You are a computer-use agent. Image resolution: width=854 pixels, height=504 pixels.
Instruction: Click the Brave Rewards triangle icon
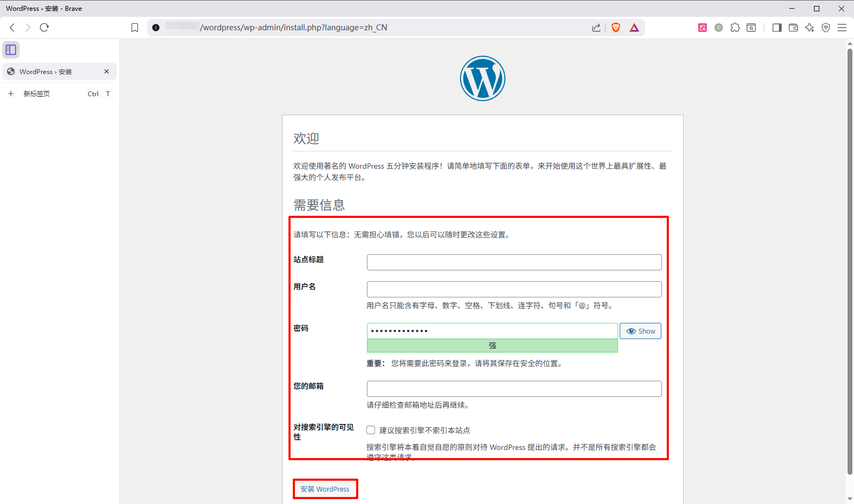pos(634,28)
